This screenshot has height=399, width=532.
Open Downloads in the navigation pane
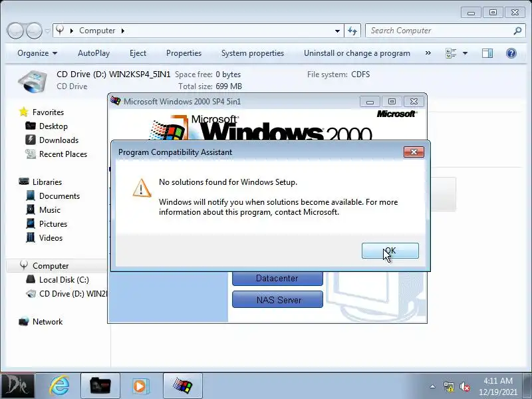[59, 140]
